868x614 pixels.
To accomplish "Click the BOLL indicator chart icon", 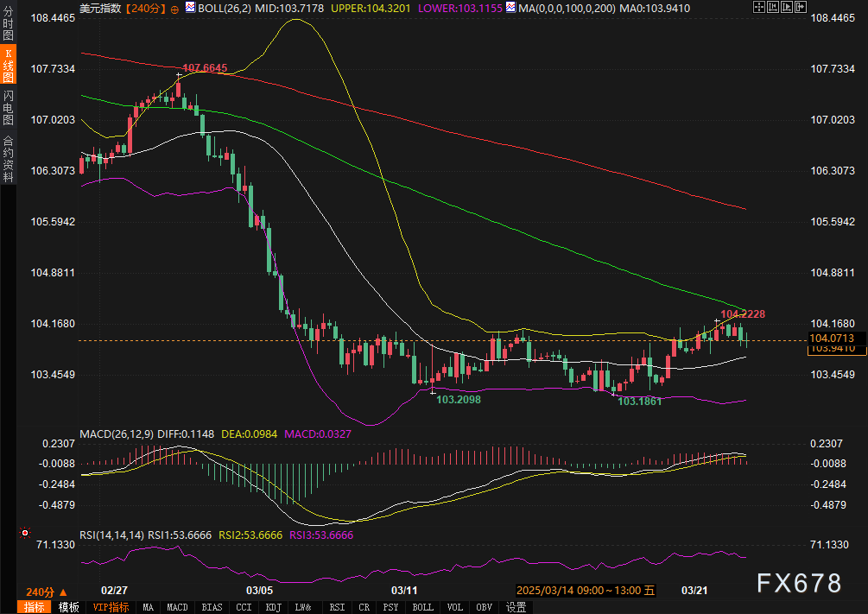I will (x=190, y=7).
